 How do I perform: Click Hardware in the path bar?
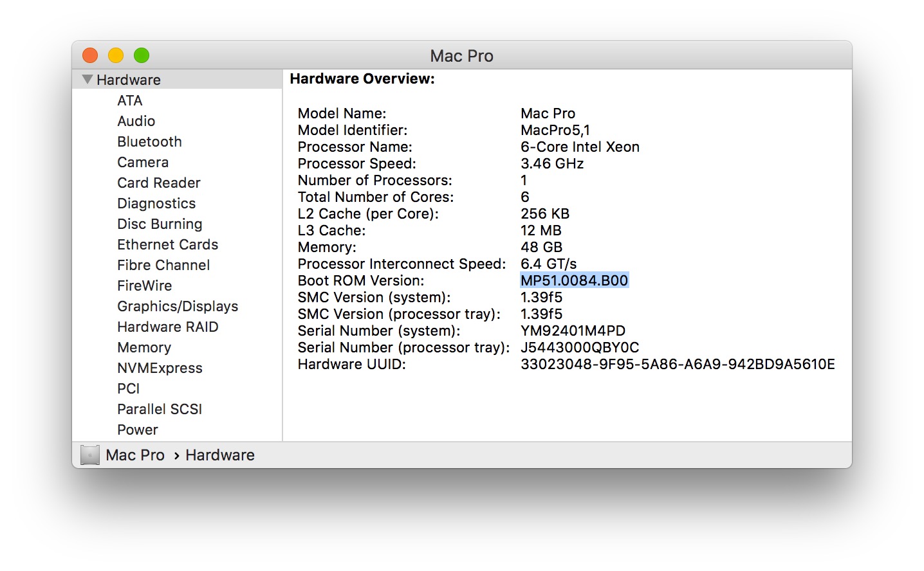pyautogui.click(x=220, y=455)
